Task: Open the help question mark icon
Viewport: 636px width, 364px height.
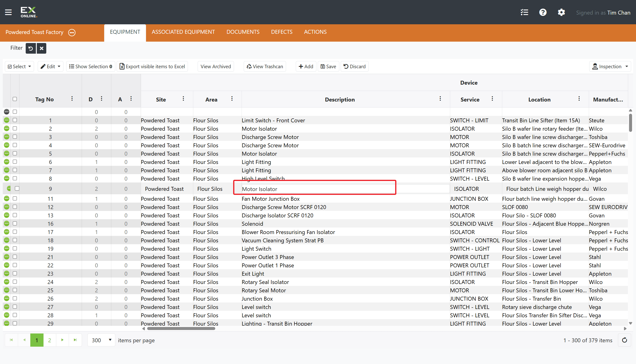Action: click(x=543, y=12)
